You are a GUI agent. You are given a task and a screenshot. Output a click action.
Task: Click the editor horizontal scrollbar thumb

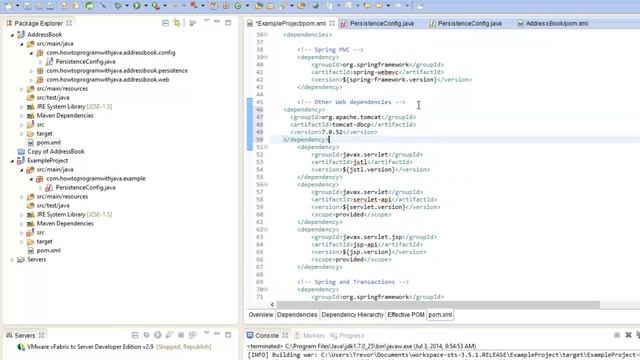[x=438, y=305]
